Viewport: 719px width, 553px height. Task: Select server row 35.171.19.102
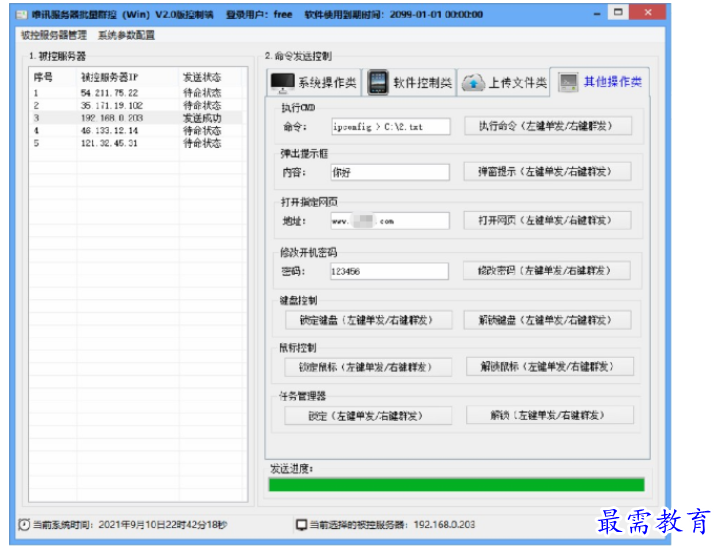click(x=137, y=105)
